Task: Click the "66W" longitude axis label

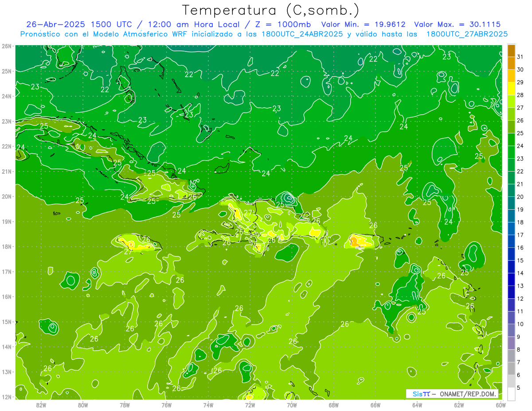Action: [x=376, y=405]
